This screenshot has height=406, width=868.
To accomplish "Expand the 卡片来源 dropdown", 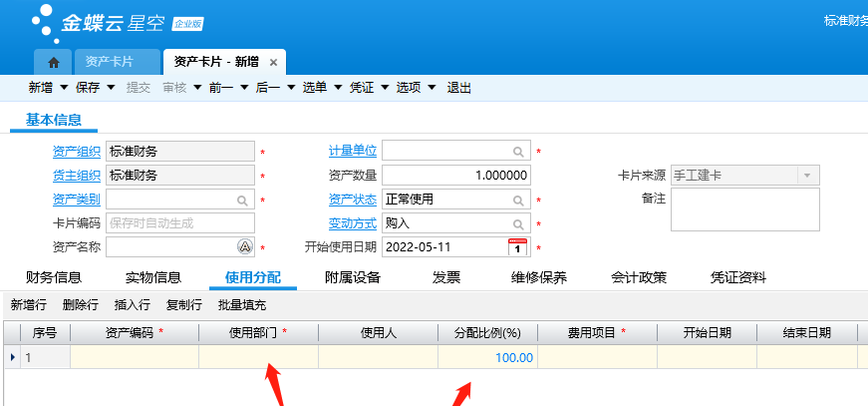I will [805, 176].
